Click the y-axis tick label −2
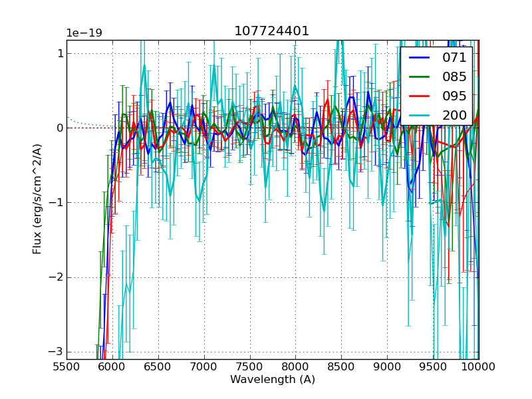The height and width of the screenshot is (399, 532). point(56,277)
